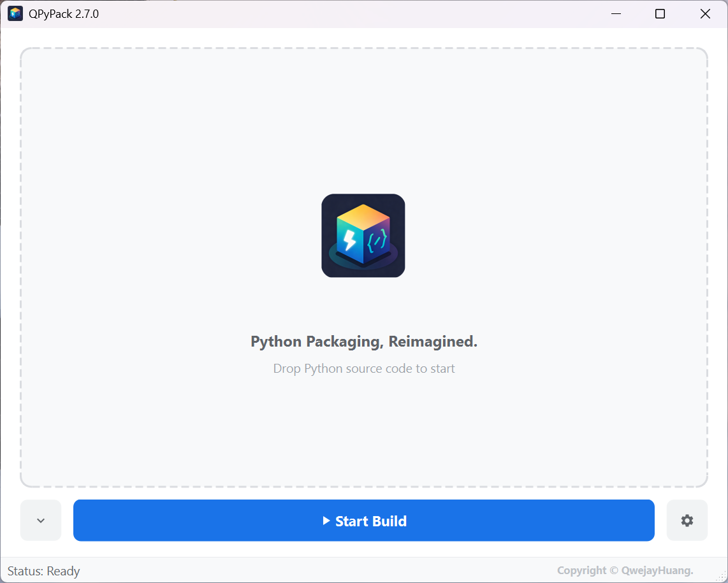Maximize the QPyPack window
Viewport: 728px width, 583px height.
pyautogui.click(x=660, y=14)
